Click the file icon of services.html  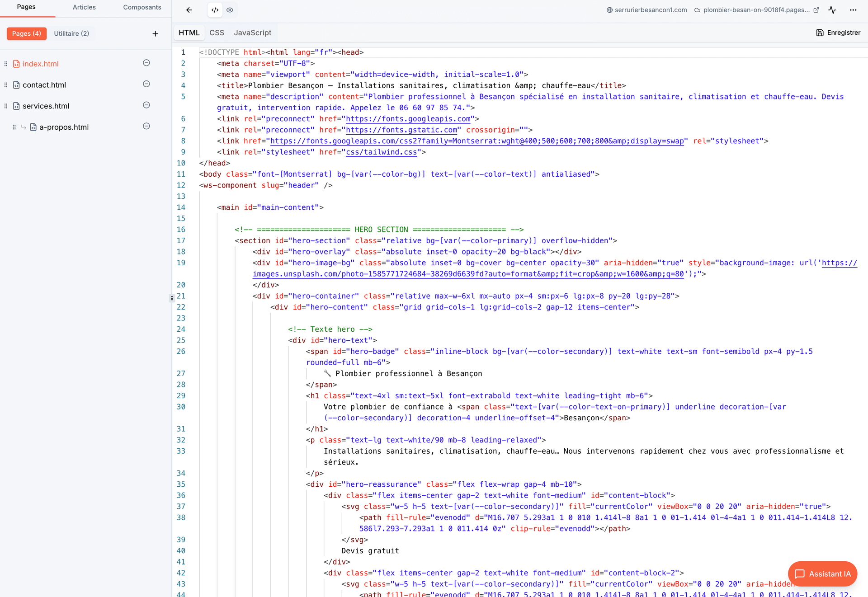16,106
